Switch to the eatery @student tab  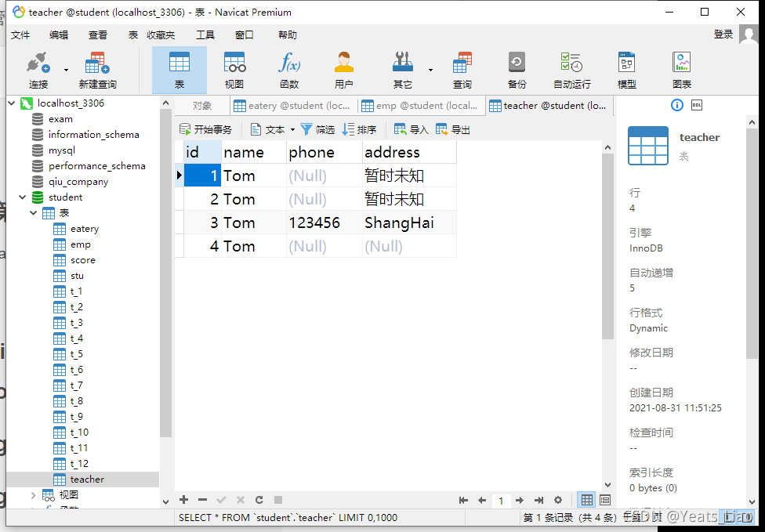(x=293, y=106)
